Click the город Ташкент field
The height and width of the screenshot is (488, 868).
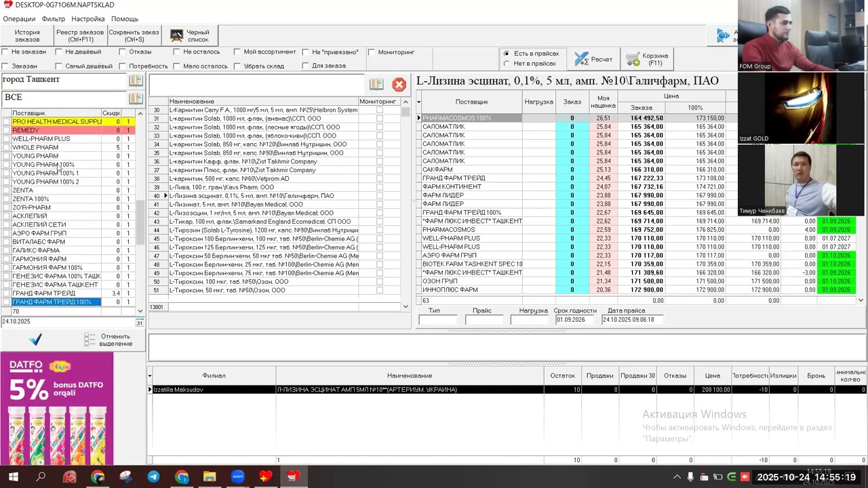click(64, 81)
